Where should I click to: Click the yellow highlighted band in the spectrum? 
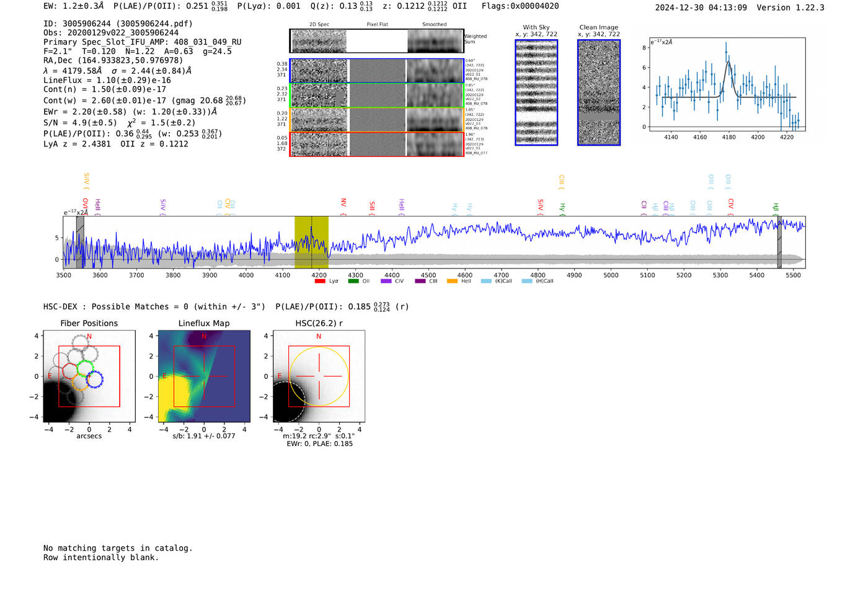coord(311,242)
